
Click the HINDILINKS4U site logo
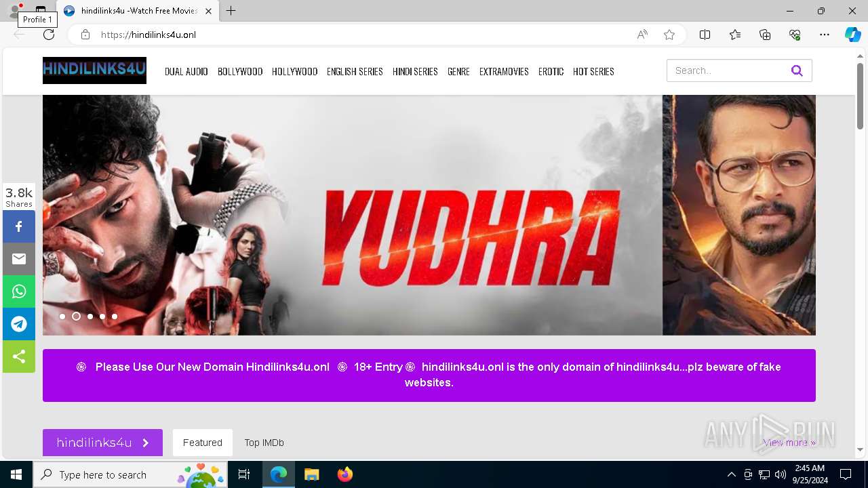pos(94,70)
